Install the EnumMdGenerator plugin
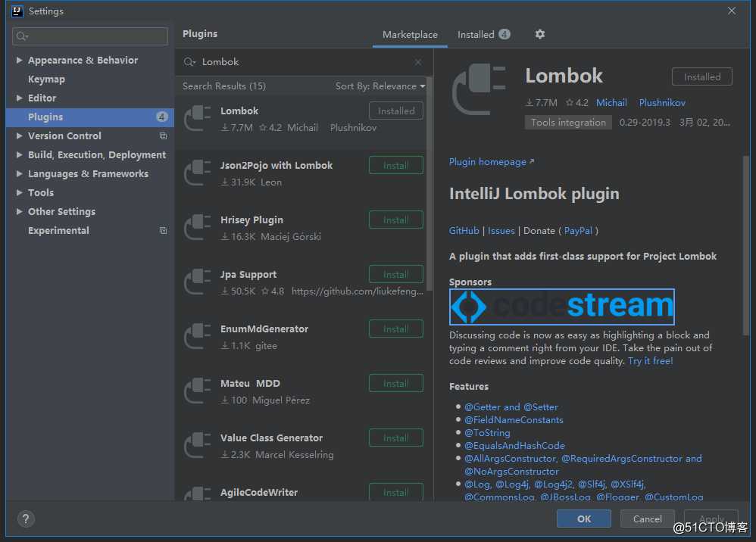The height and width of the screenshot is (542, 756). [x=396, y=329]
